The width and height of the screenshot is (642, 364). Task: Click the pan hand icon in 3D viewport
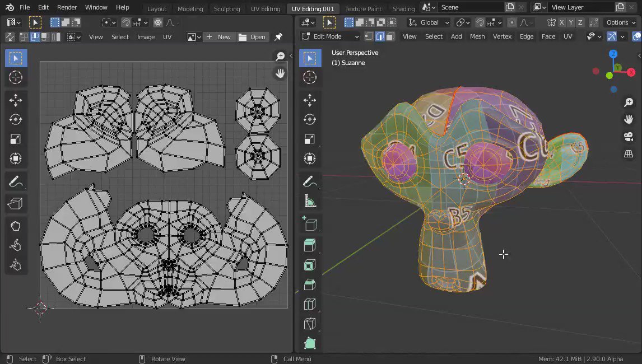629,119
